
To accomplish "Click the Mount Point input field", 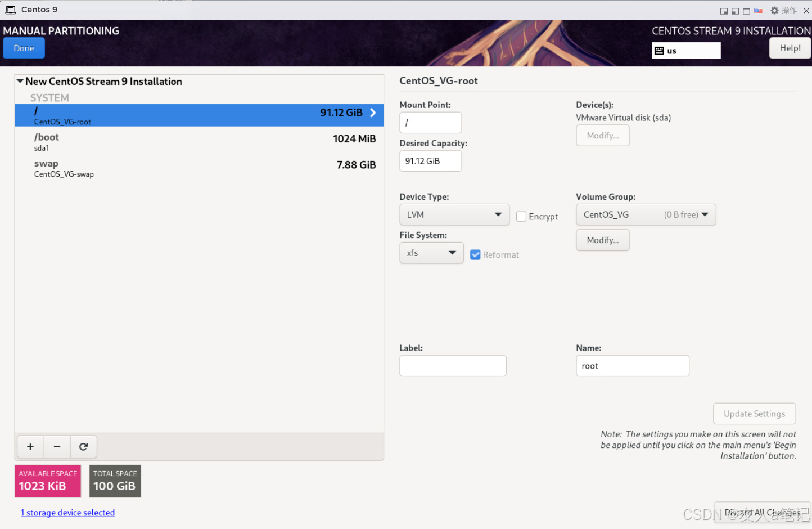I will 430,123.
